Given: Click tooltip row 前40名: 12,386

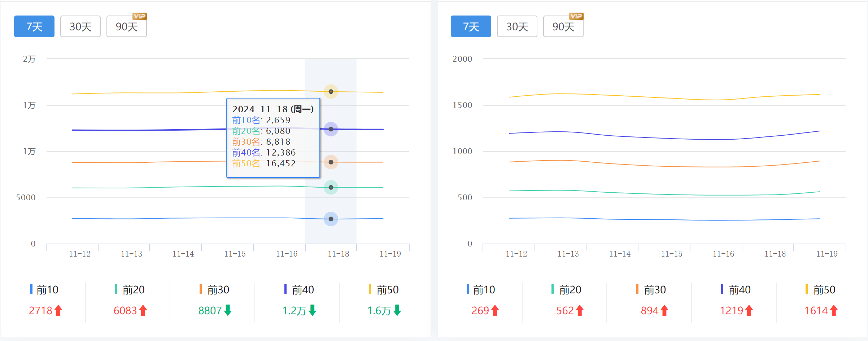Looking at the screenshot, I should pos(264,153).
